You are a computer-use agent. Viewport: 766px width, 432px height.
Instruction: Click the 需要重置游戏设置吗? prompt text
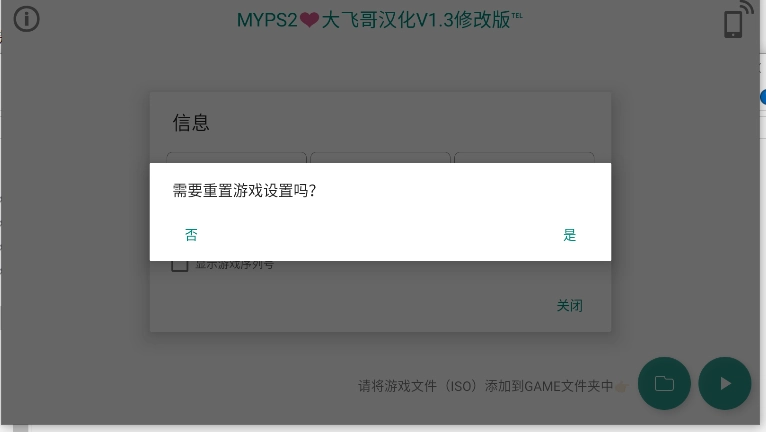pyautogui.click(x=244, y=190)
